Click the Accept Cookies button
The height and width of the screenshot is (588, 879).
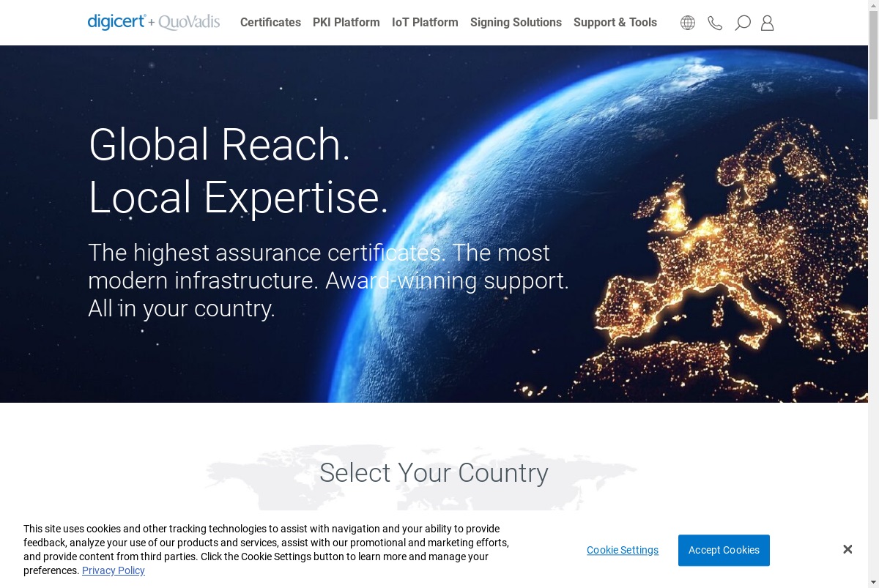(724, 550)
